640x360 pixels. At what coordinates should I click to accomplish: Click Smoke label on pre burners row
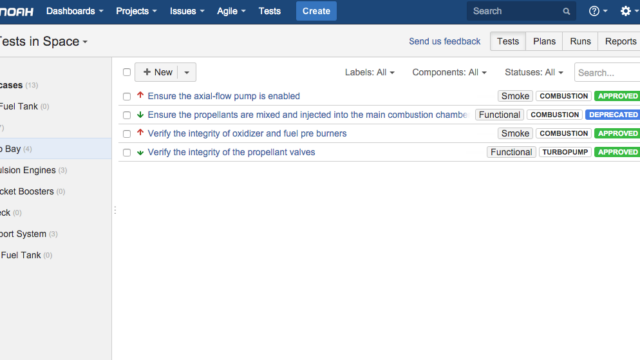coord(515,133)
